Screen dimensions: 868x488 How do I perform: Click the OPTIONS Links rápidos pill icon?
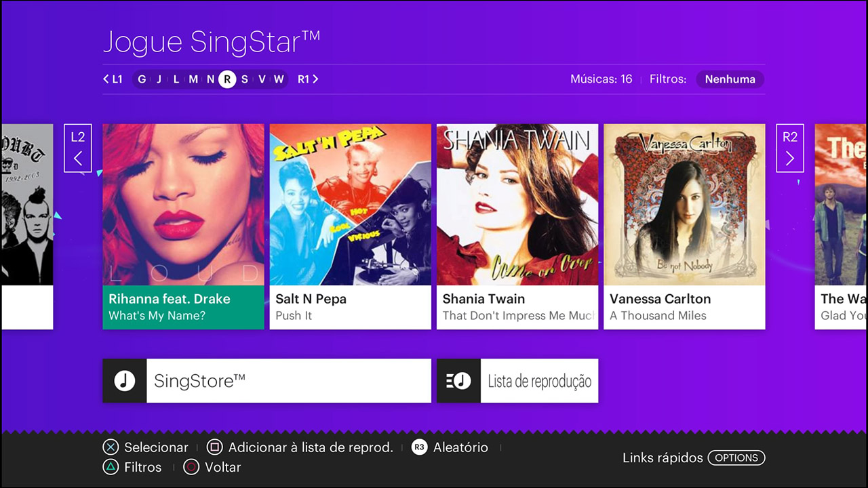coord(736,457)
